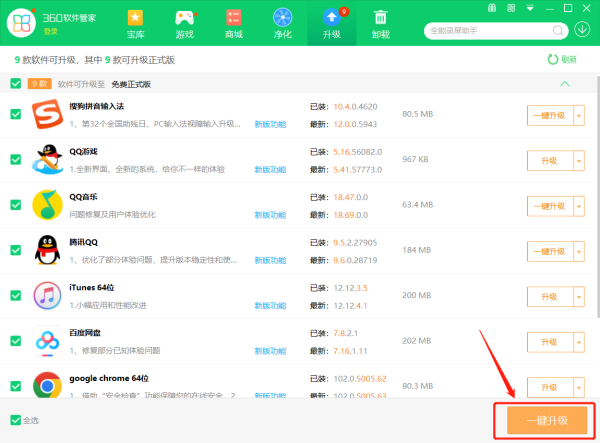The height and width of the screenshot is (443, 600).
Task: Uncheck QQ游戏 checkbox
Action: (x=16, y=160)
